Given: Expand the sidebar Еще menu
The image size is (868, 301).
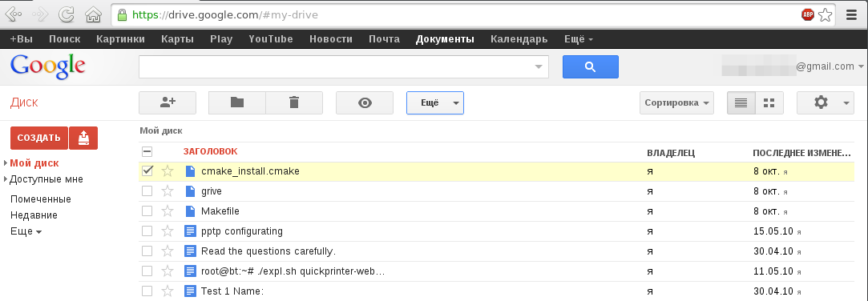Looking at the screenshot, I should pyautogui.click(x=26, y=232).
